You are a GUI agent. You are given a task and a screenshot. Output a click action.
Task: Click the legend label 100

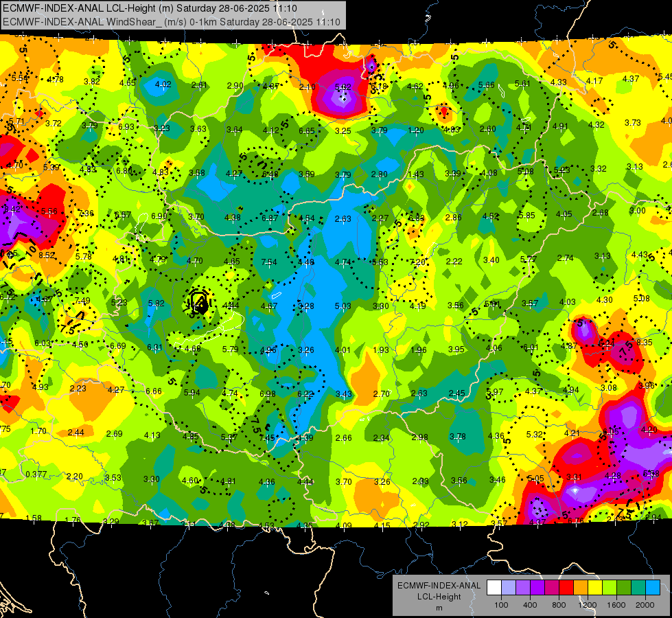tap(501, 605)
